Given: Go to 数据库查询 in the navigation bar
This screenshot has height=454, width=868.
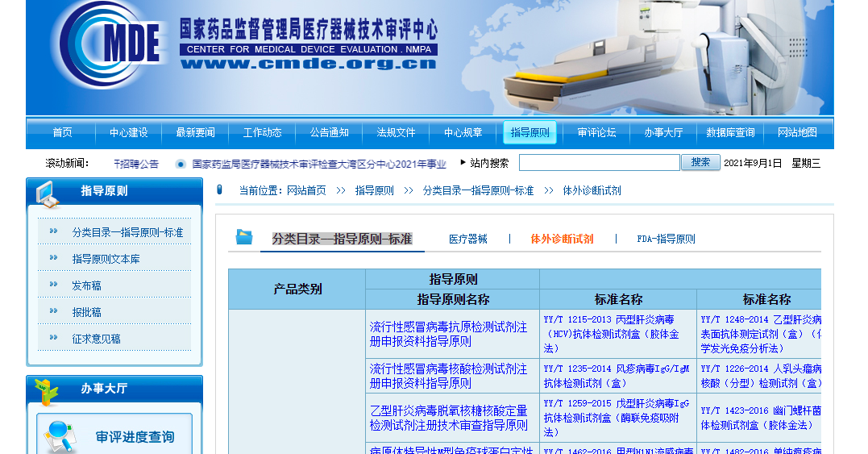Looking at the screenshot, I should coord(730,132).
